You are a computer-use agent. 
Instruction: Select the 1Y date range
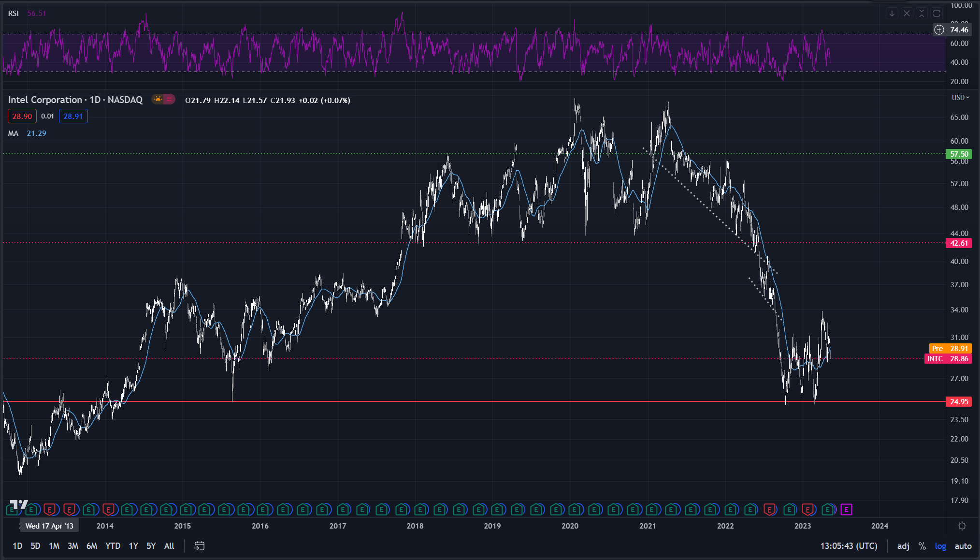click(133, 546)
